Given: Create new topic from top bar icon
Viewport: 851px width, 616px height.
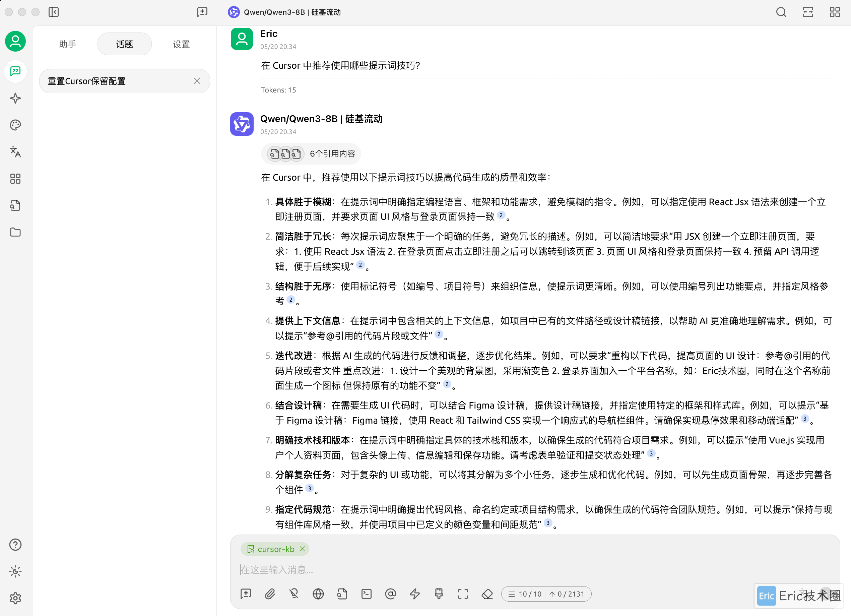Looking at the screenshot, I should [202, 12].
